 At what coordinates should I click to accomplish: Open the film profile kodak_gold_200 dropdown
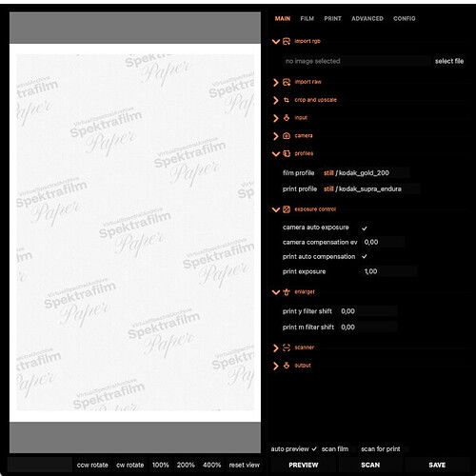point(365,173)
